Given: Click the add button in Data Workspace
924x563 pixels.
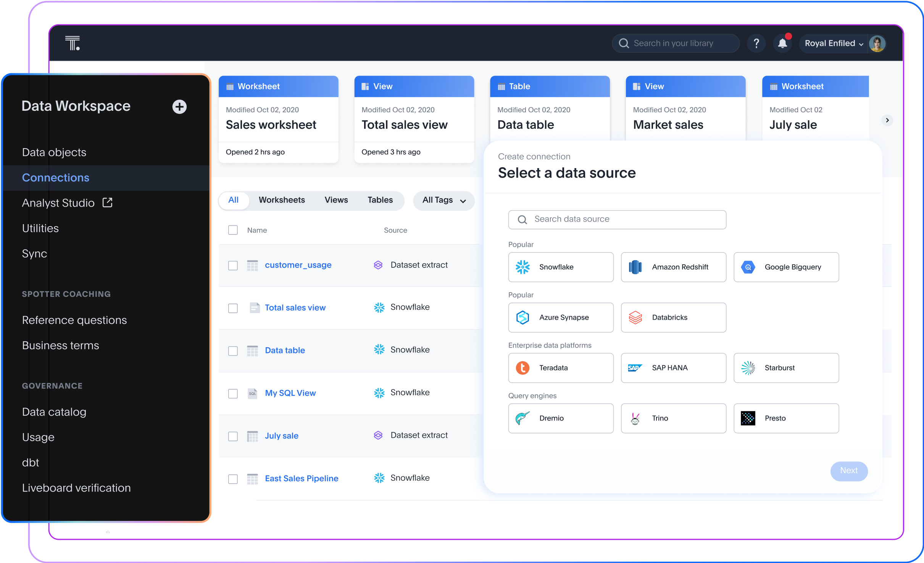Looking at the screenshot, I should (x=179, y=106).
